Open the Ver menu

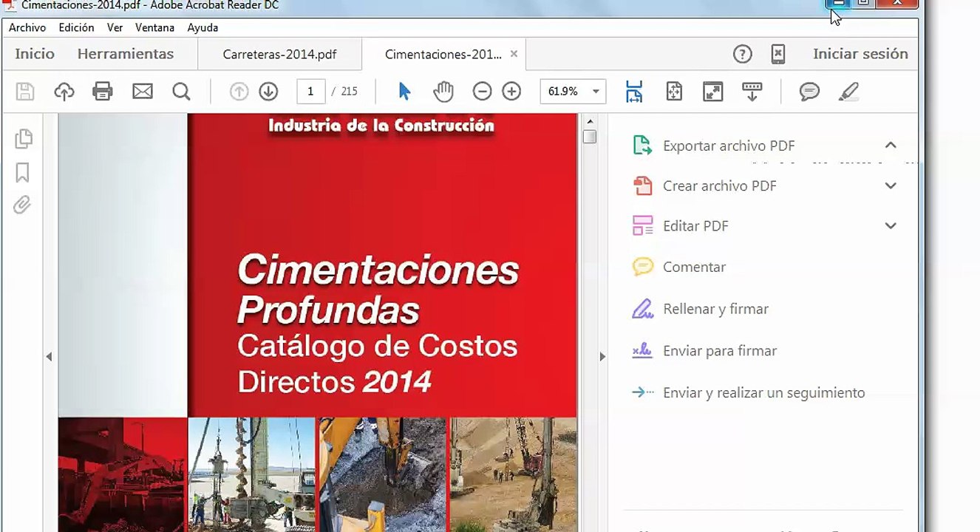coord(115,27)
